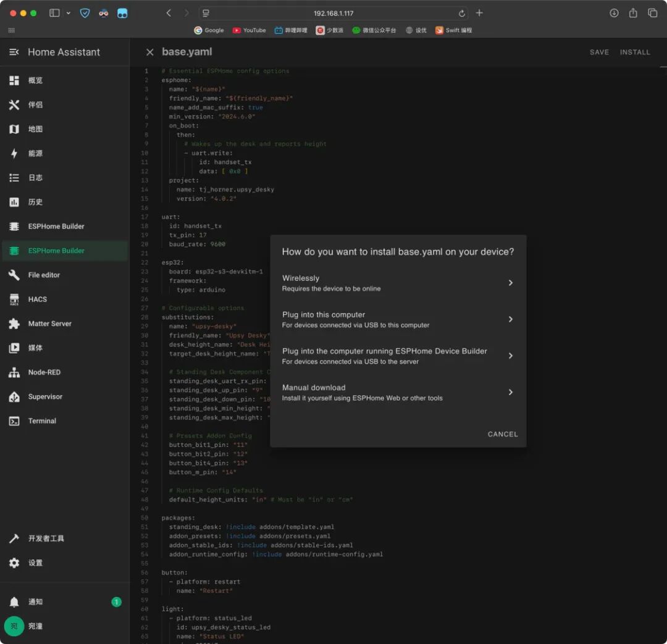Collapse the Home Assistant sidebar menu
The image size is (667, 644).
click(x=14, y=52)
